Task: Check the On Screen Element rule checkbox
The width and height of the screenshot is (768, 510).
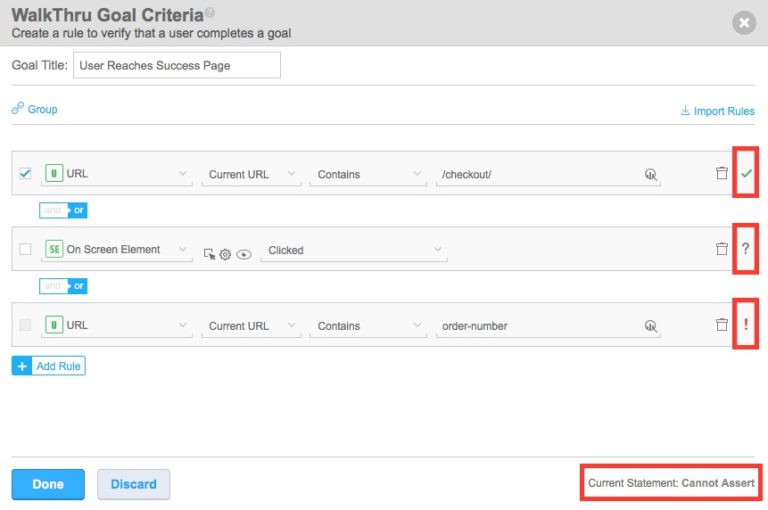Action: coord(25,249)
